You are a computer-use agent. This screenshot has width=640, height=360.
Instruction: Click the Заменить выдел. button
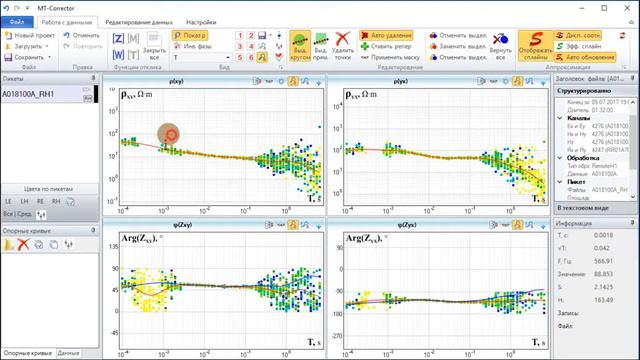pyautogui.click(x=458, y=47)
